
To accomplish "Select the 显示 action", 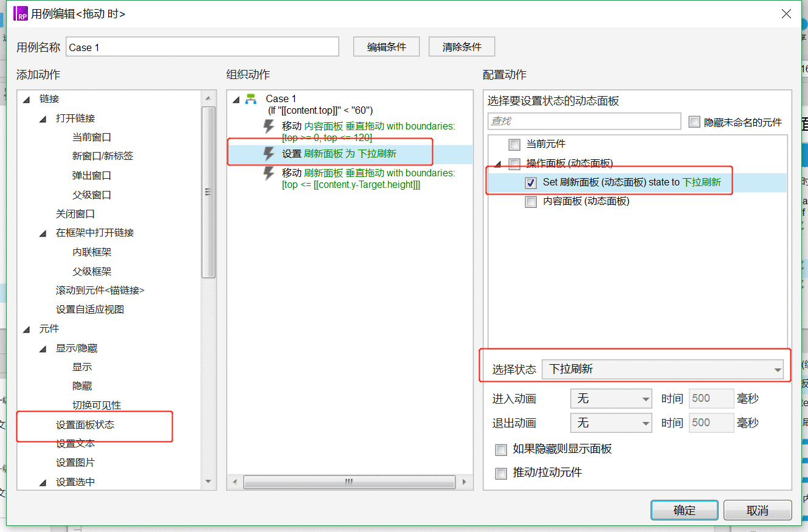I will coord(82,367).
